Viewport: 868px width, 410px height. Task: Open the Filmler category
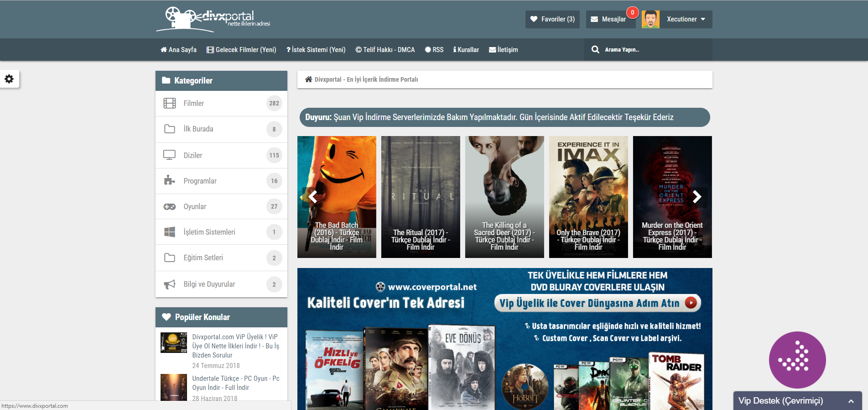coord(221,104)
